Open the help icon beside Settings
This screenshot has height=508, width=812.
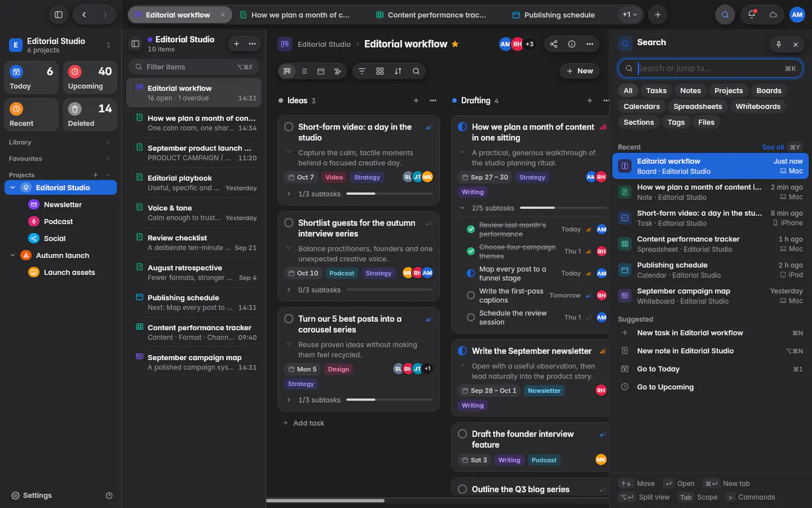(x=109, y=495)
